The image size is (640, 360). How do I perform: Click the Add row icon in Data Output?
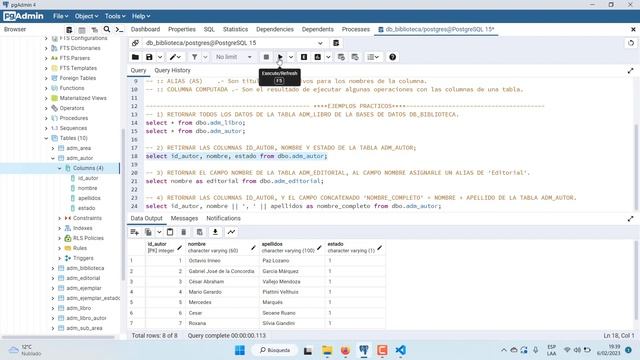click(134, 232)
